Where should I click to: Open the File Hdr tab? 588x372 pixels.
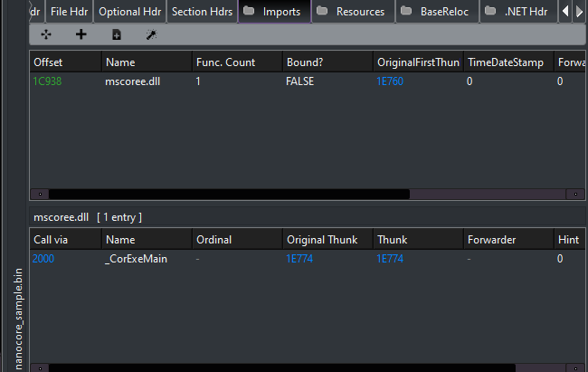click(69, 12)
